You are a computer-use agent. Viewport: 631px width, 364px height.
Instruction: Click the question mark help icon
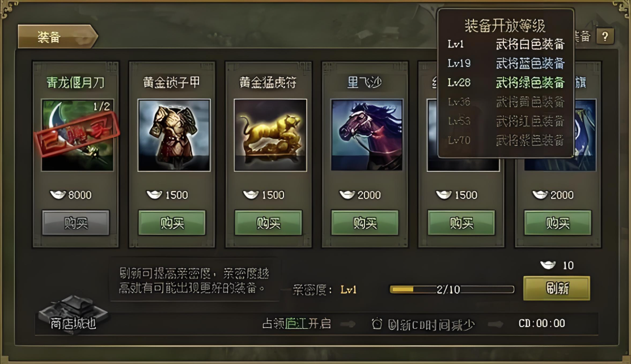pos(605,37)
